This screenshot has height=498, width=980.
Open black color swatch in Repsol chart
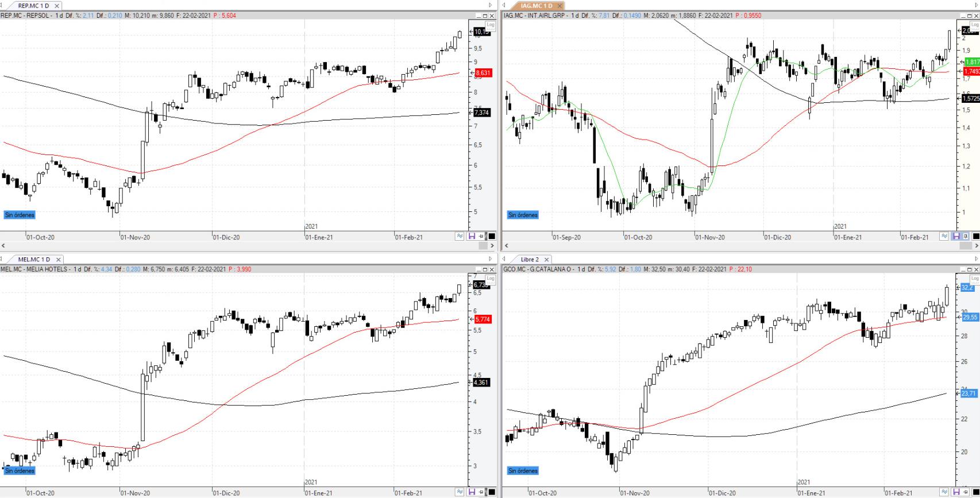492,236
